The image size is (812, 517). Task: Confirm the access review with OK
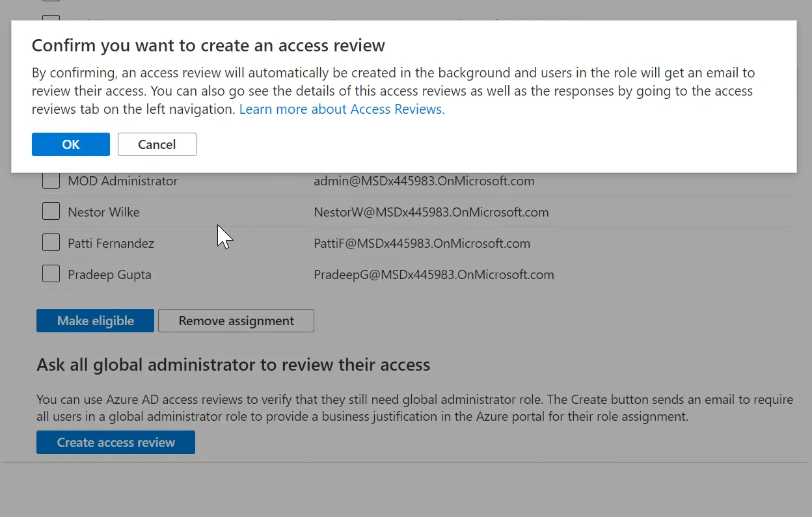coord(70,144)
